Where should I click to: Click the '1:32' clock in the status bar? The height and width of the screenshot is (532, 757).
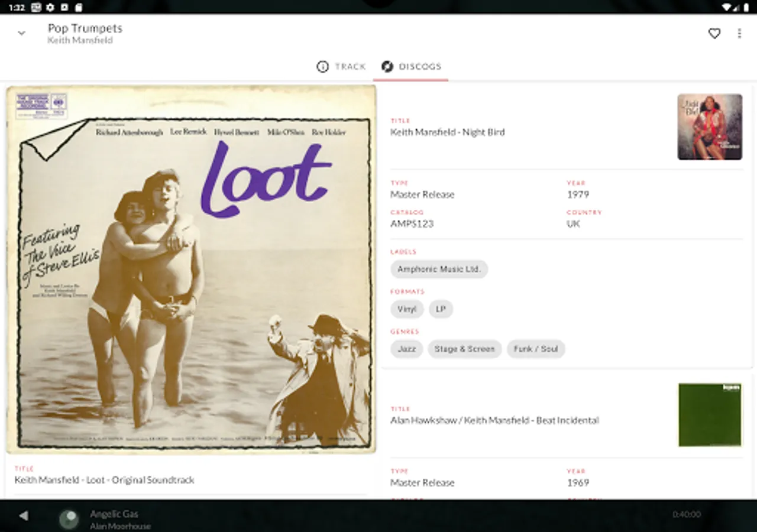pos(17,7)
